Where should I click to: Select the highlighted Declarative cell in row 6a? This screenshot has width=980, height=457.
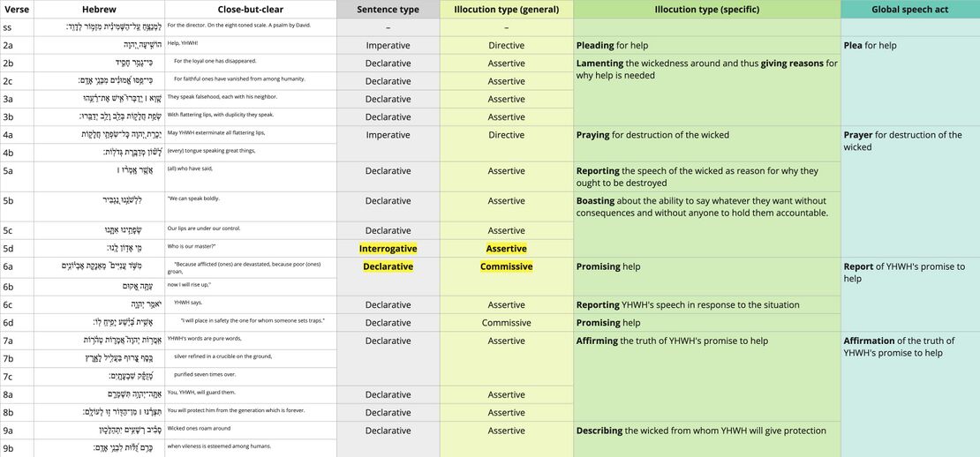click(388, 266)
